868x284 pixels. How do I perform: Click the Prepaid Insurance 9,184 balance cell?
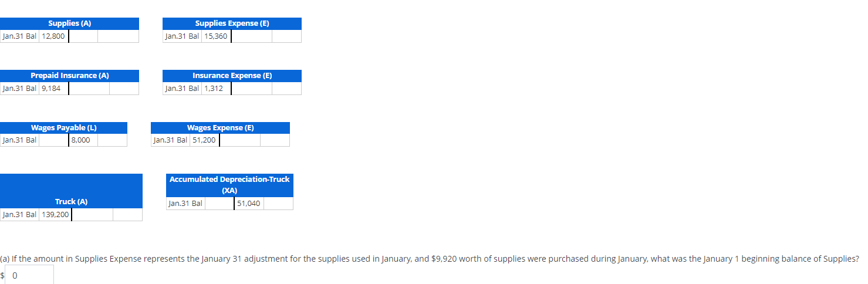tap(53, 89)
